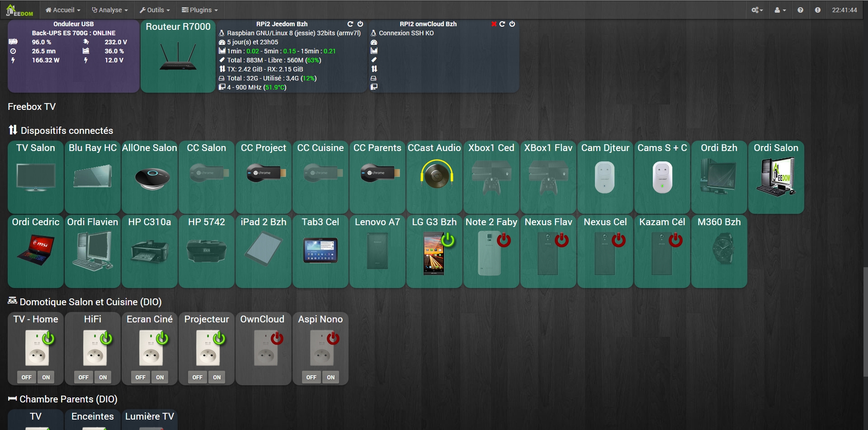Click the CC Parents chromecast icon

pos(380,173)
